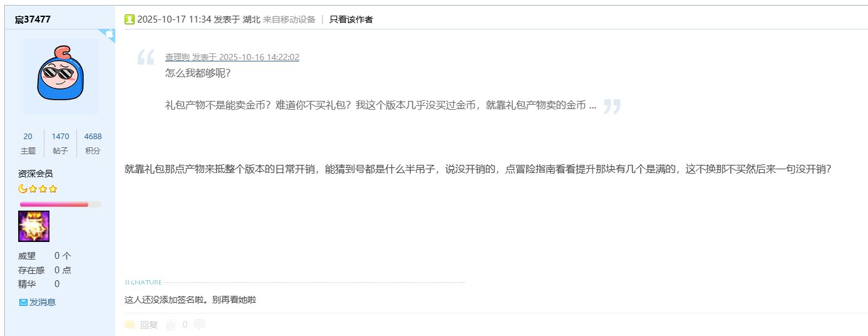This screenshot has height=336, width=868.
Task: Click 回复 to reply to this post
Action: 149,325
